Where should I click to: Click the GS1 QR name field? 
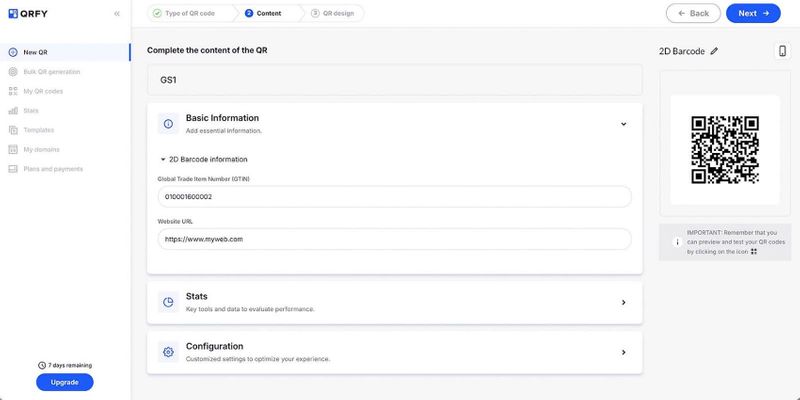pos(395,80)
